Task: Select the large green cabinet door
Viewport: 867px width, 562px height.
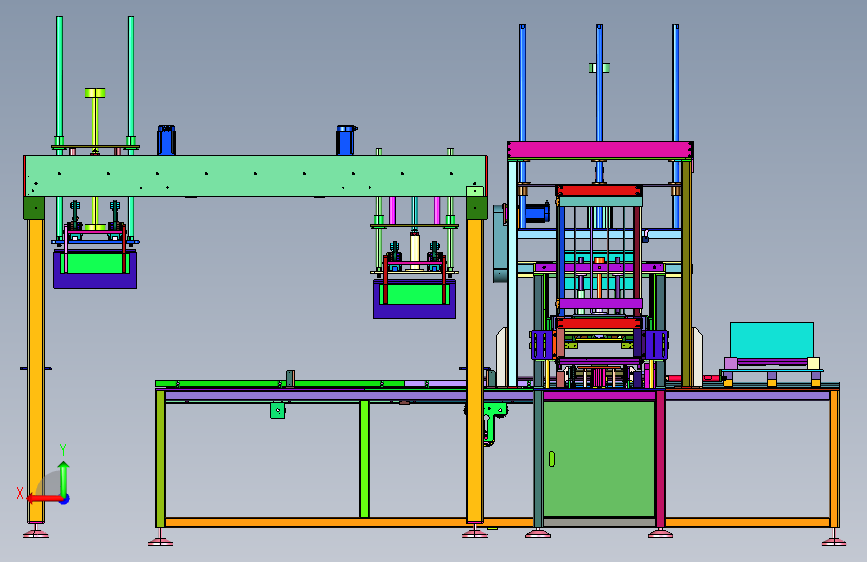Action: [599, 459]
